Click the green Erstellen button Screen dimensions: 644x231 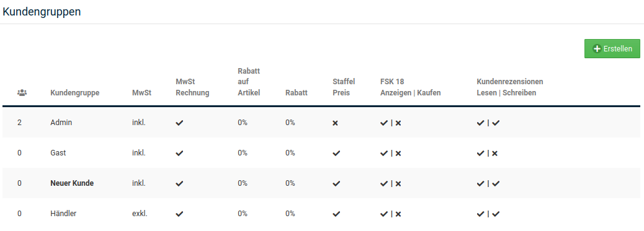point(612,48)
